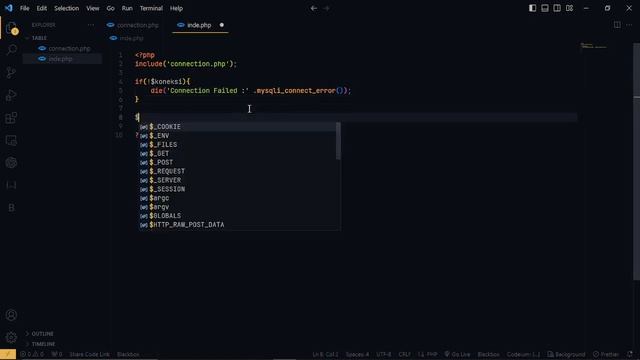Image resolution: width=640 pixels, height=360 pixels.
Task: Show errors and warnings count in status bar
Action: click(x=32, y=354)
